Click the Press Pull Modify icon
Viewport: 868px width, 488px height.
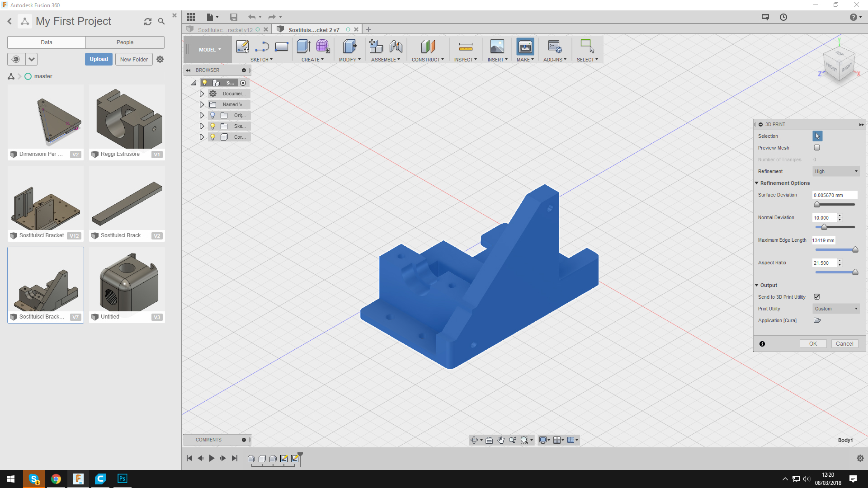click(x=349, y=47)
